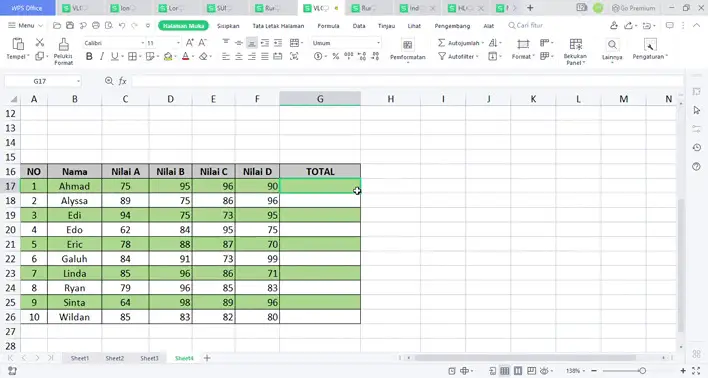Select the Autojumlah sum icon
The height and width of the screenshot is (378, 708).
click(x=442, y=43)
